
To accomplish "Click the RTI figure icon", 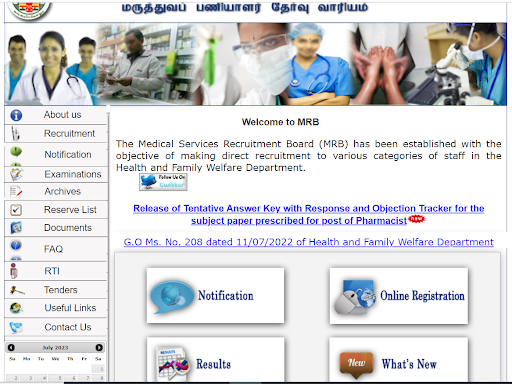I will (14, 271).
